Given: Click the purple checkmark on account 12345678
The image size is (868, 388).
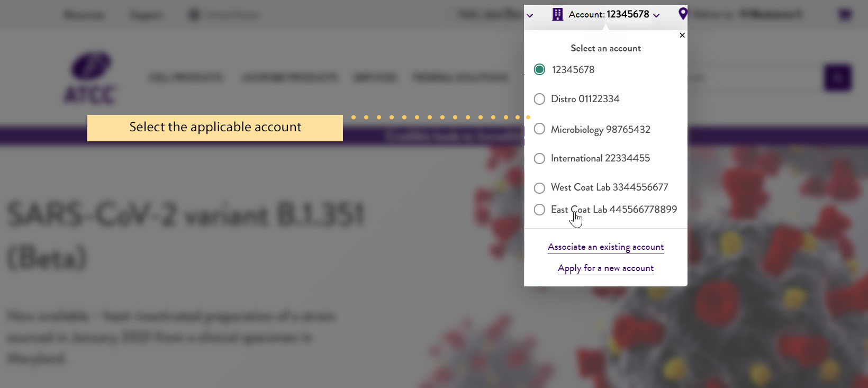Looking at the screenshot, I should pyautogui.click(x=539, y=69).
